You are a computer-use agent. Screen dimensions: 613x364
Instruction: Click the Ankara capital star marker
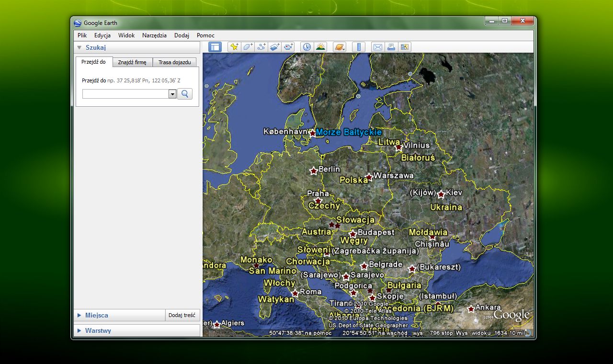click(471, 309)
